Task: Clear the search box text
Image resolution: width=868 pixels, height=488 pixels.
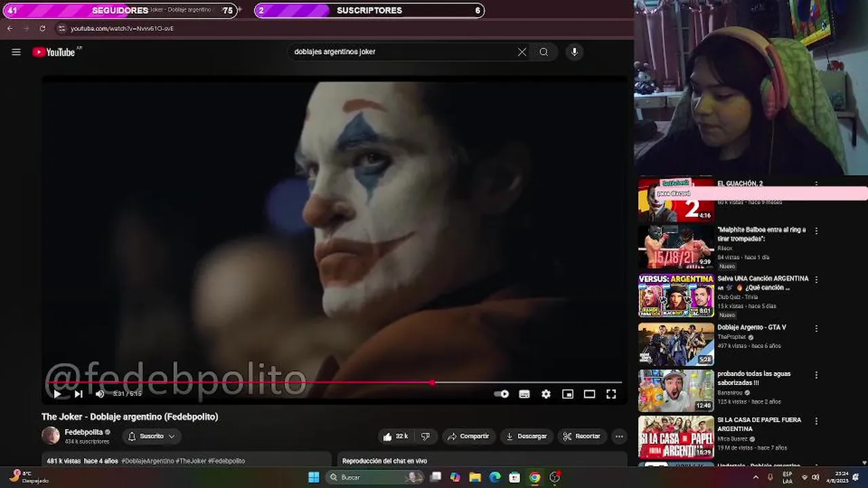Action: [x=521, y=52]
